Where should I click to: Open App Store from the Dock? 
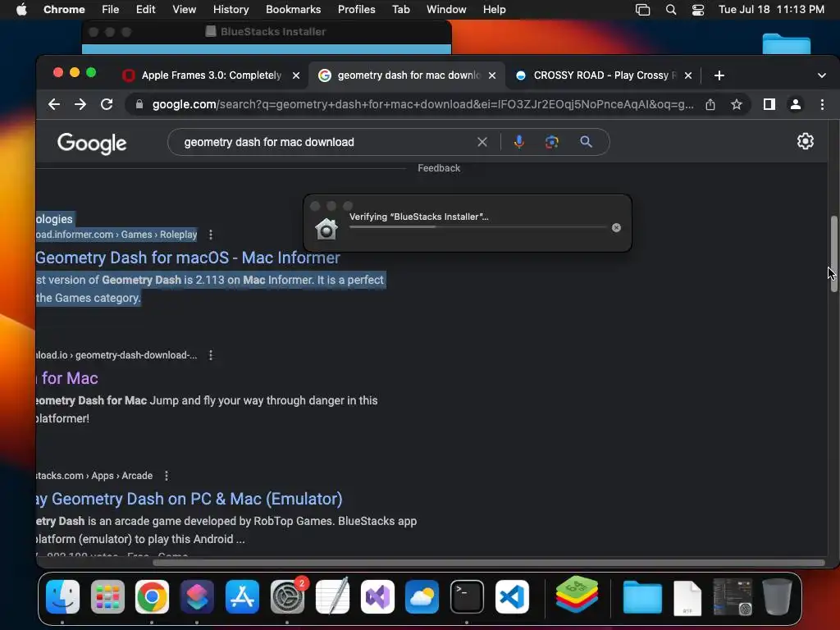[242, 597]
